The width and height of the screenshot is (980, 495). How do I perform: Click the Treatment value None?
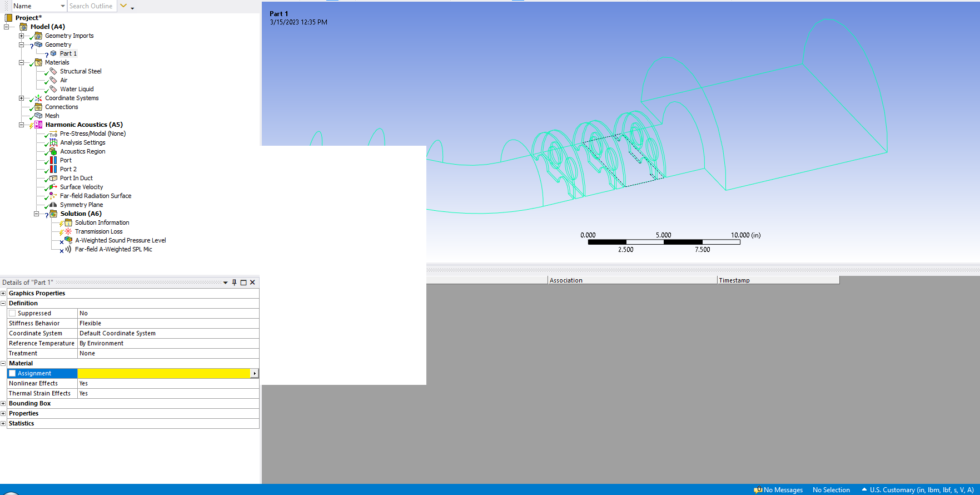pyautogui.click(x=87, y=353)
